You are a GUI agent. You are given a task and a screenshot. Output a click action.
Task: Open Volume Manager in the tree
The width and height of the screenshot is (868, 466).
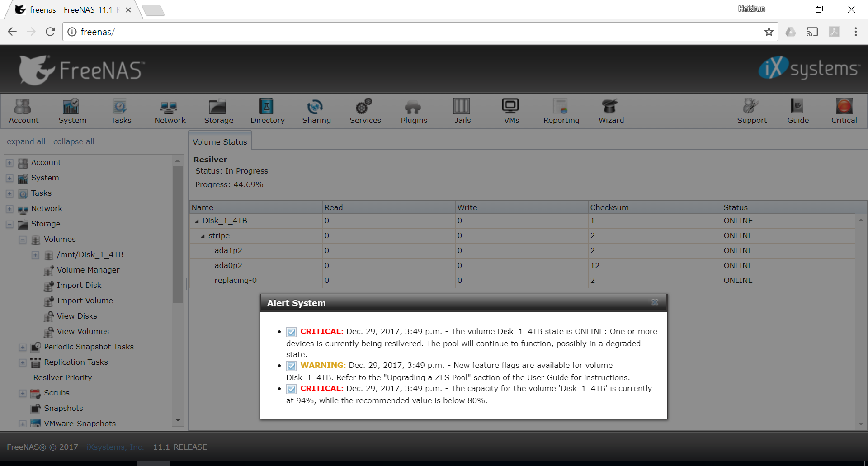click(x=88, y=270)
